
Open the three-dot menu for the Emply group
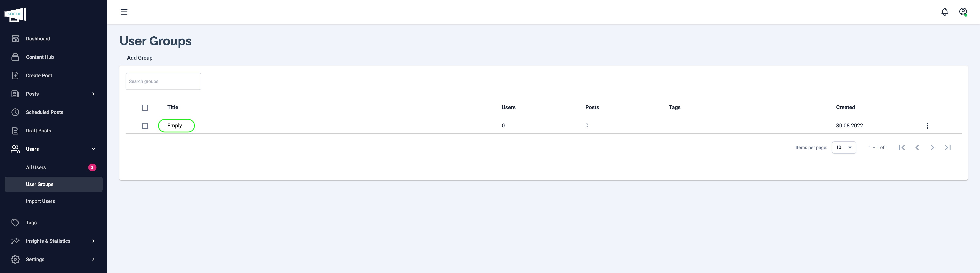coord(927,126)
